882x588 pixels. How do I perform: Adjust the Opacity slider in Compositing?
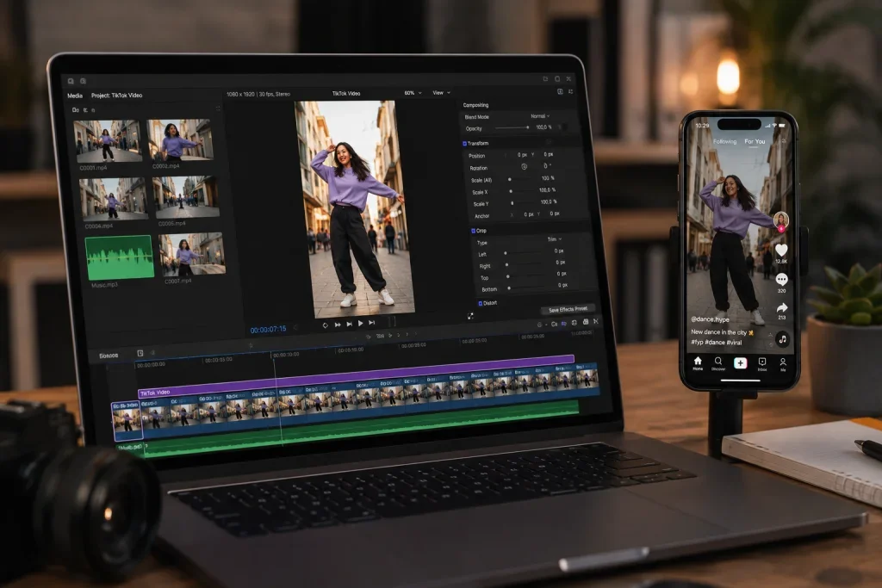pyautogui.click(x=512, y=127)
